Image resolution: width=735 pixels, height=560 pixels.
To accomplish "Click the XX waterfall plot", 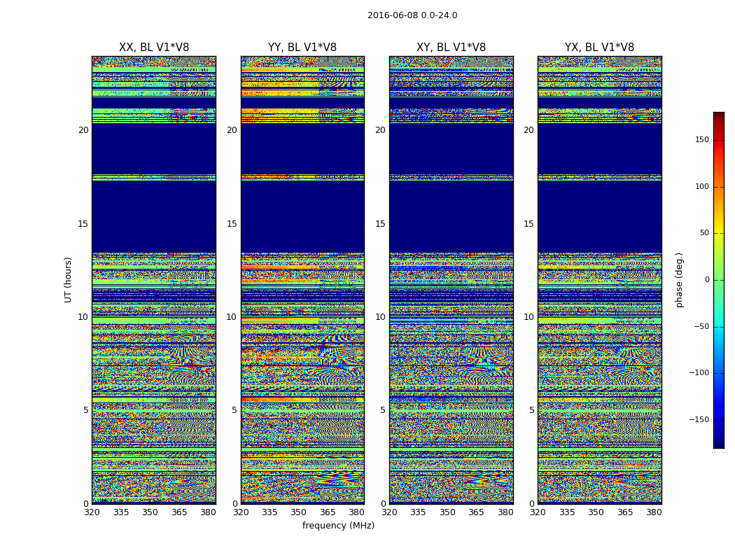I will pyautogui.click(x=154, y=280).
